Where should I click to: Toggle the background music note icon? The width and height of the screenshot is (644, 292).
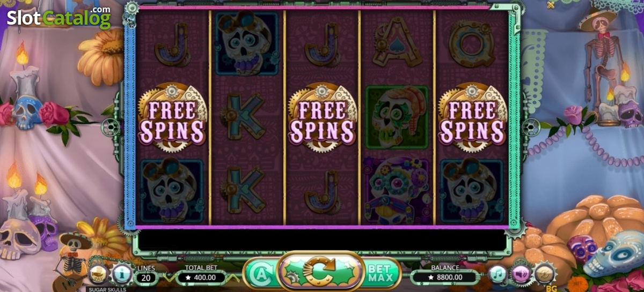pyautogui.click(x=497, y=274)
